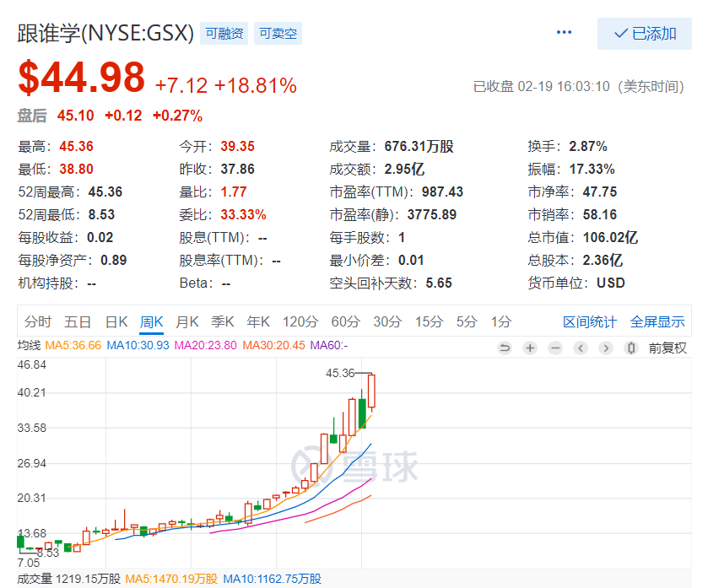Open the 前复权 adjustment dropdown
708x588 pixels.
667,348
